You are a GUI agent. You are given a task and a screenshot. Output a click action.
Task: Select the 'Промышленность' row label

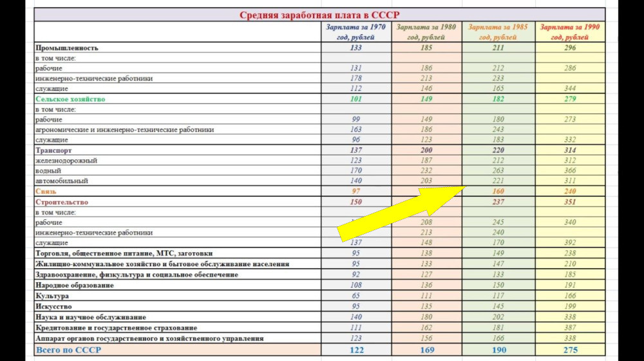pos(67,48)
